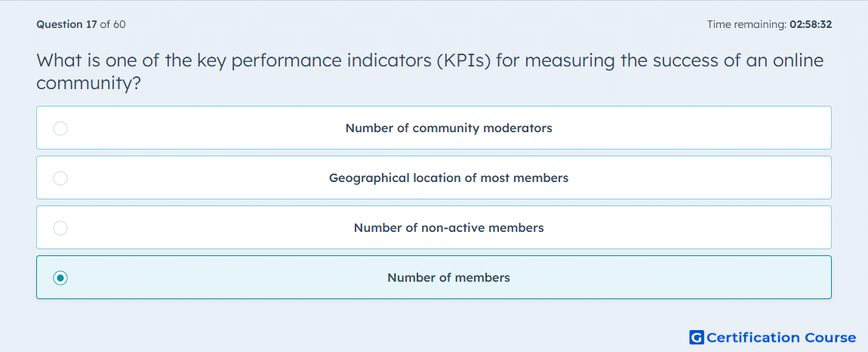Click the word "community?" in the question
Viewport: 868px width, 352px height.
(88, 84)
